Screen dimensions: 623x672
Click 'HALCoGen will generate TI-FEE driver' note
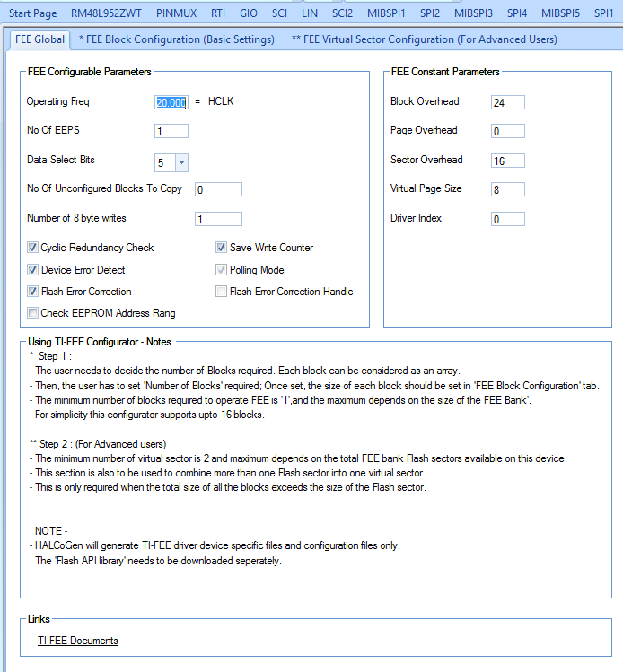215,545
